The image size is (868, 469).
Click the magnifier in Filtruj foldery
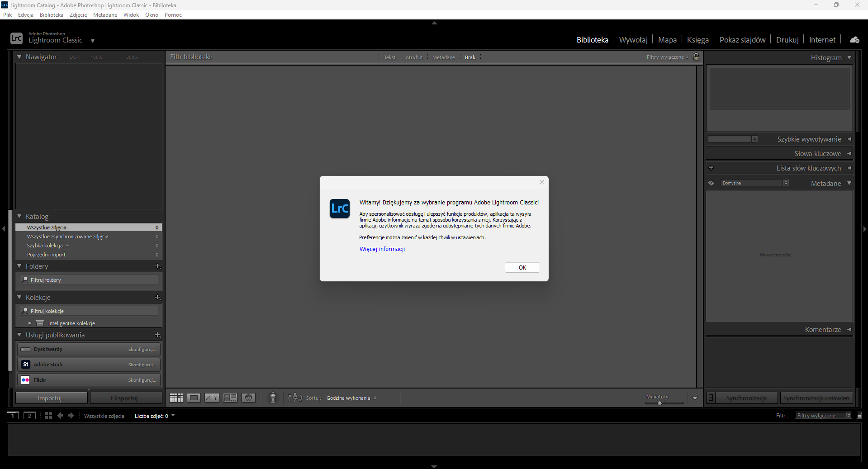(x=25, y=280)
